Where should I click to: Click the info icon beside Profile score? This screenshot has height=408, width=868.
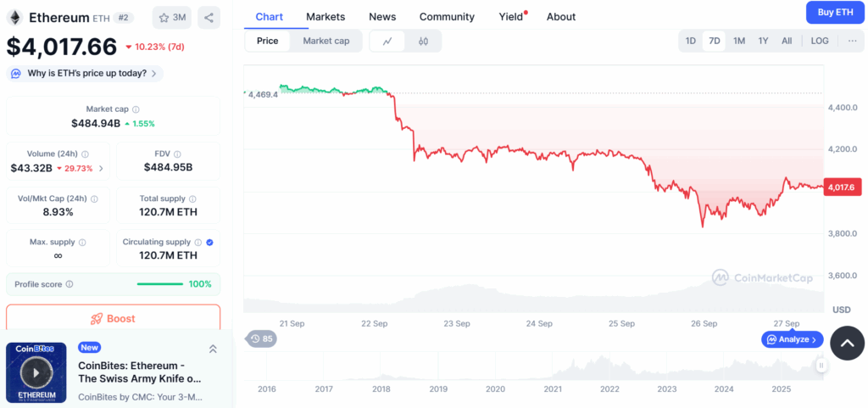70,284
